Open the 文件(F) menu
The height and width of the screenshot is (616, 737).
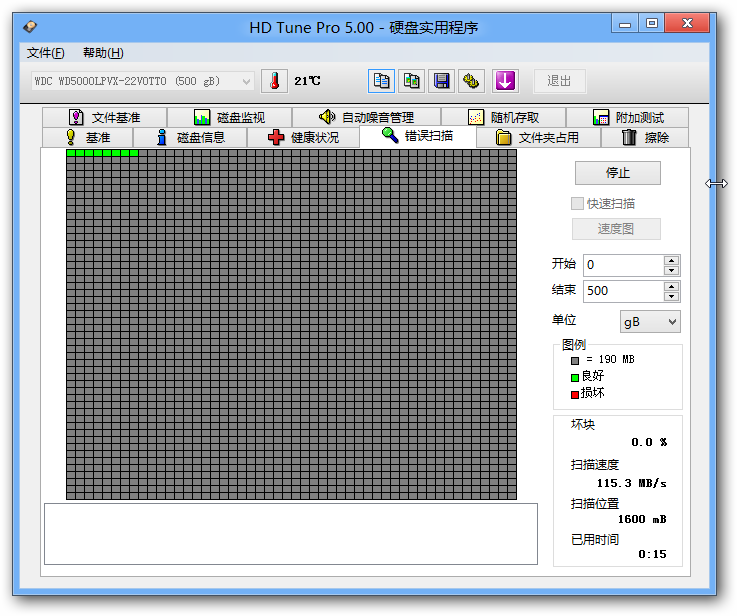click(46, 53)
